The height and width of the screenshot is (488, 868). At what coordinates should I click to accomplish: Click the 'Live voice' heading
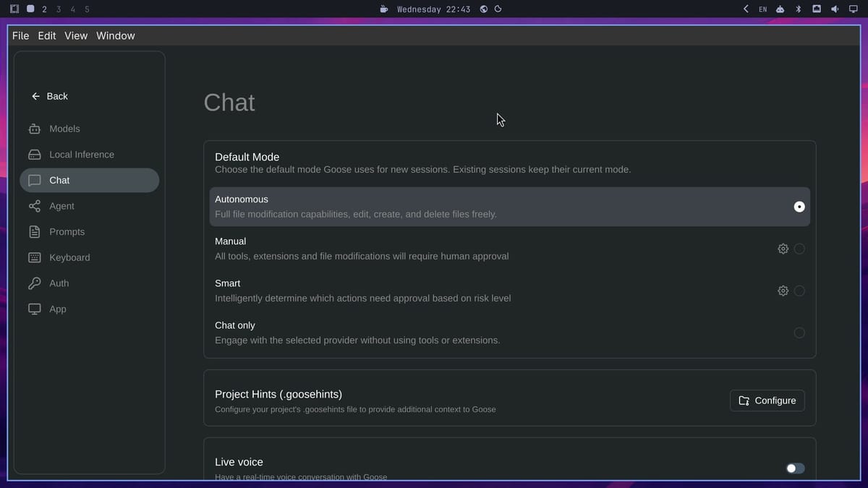click(239, 462)
